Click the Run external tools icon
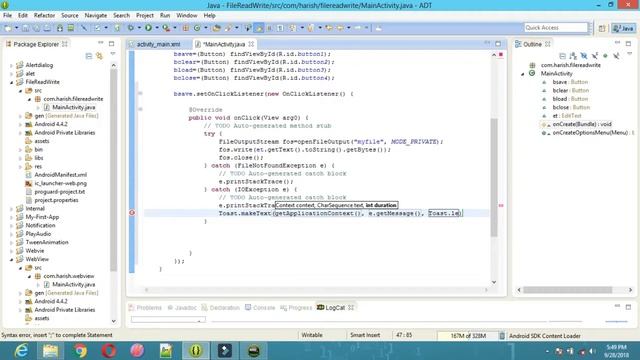The width and height of the screenshot is (640, 360). (x=166, y=28)
